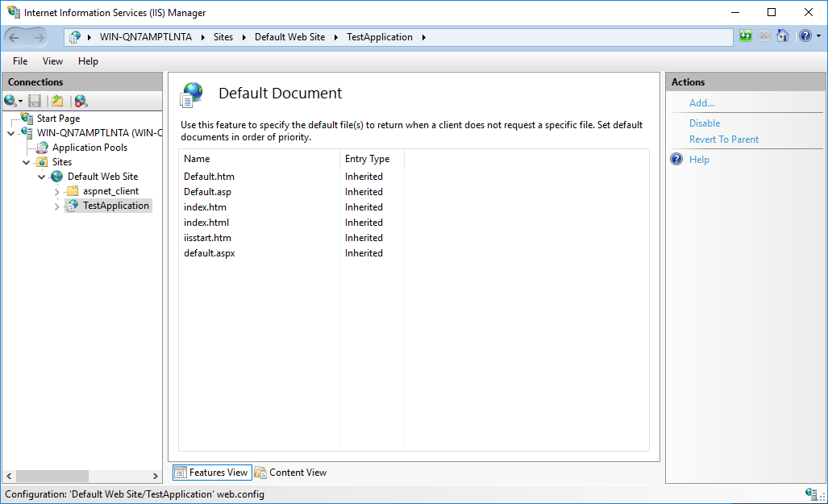This screenshot has height=504, width=828.
Task: Click the Default Document globe icon above the heading
Action: click(191, 93)
